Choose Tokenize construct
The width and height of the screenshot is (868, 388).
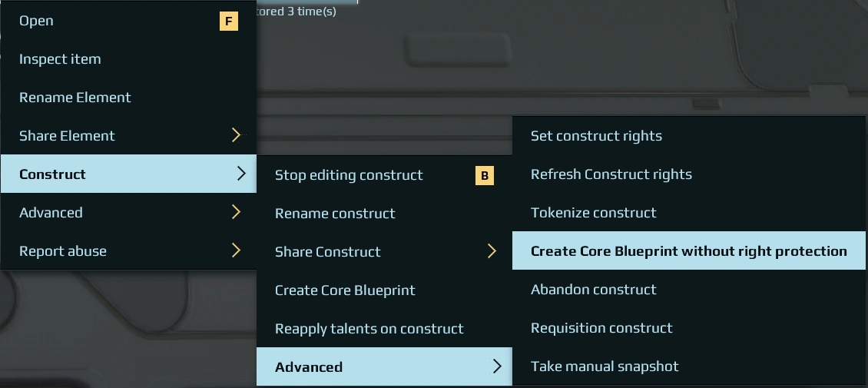(x=593, y=213)
